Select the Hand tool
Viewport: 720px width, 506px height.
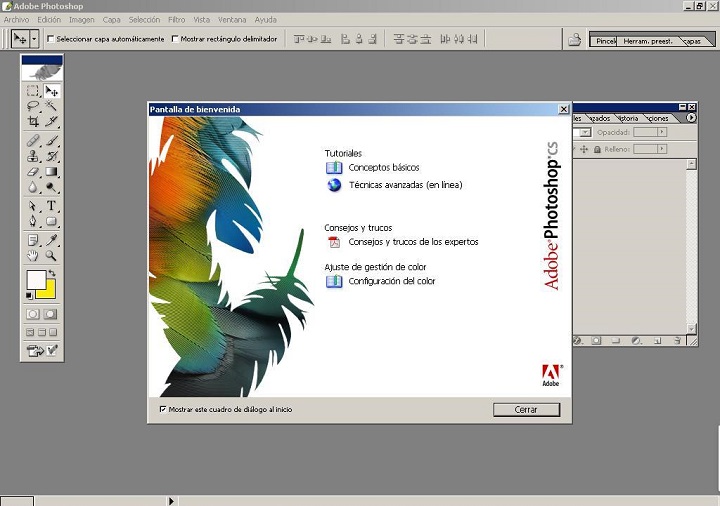point(33,256)
